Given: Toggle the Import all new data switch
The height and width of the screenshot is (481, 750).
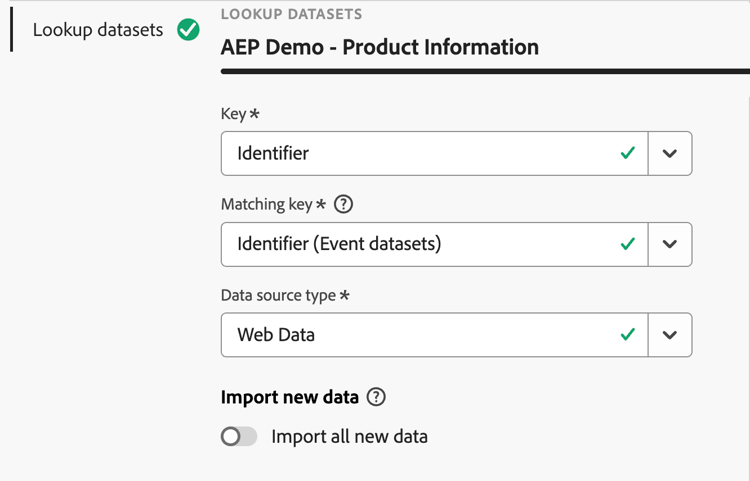Looking at the screenshot, I should click(239, 436).
